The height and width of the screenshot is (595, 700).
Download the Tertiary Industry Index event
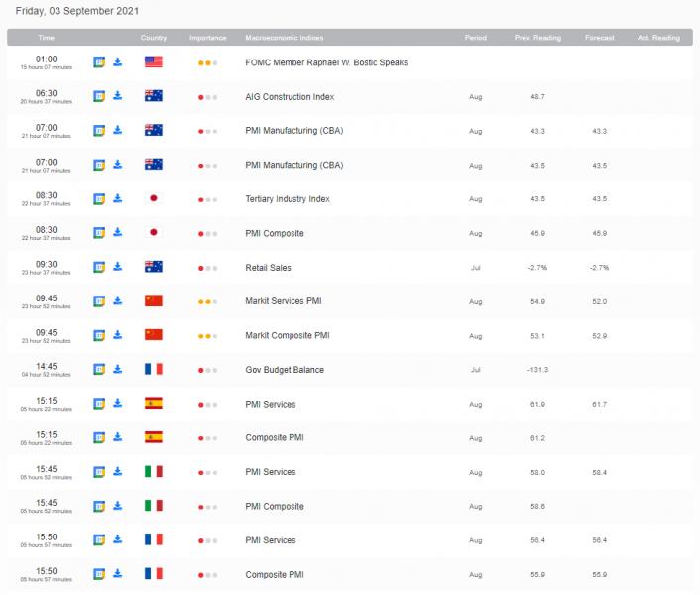(117, 198)
